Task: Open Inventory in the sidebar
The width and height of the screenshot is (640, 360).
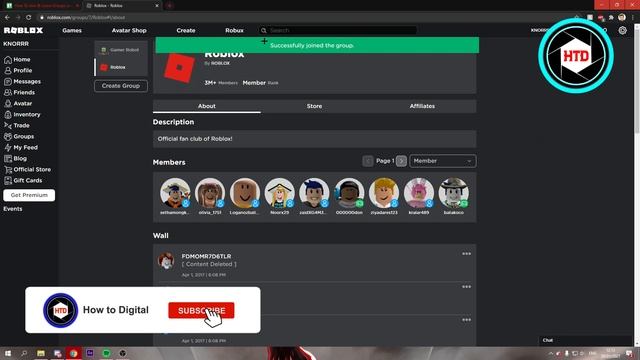Action: point(22,115)
